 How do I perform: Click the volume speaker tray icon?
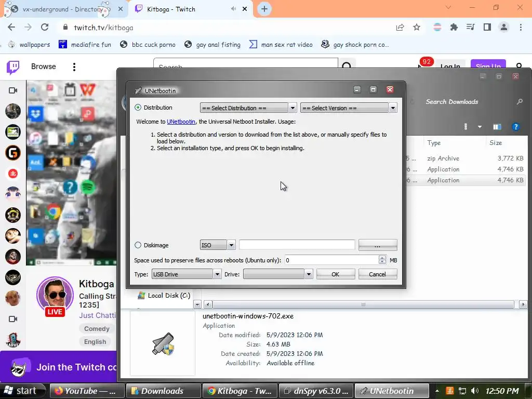pyautogui.click(x=475, y=391)
